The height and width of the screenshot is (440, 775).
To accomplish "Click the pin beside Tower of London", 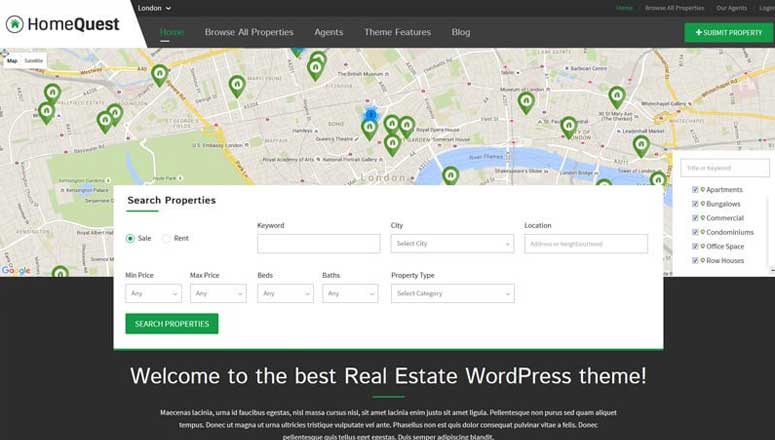I will tap(658, 178).
